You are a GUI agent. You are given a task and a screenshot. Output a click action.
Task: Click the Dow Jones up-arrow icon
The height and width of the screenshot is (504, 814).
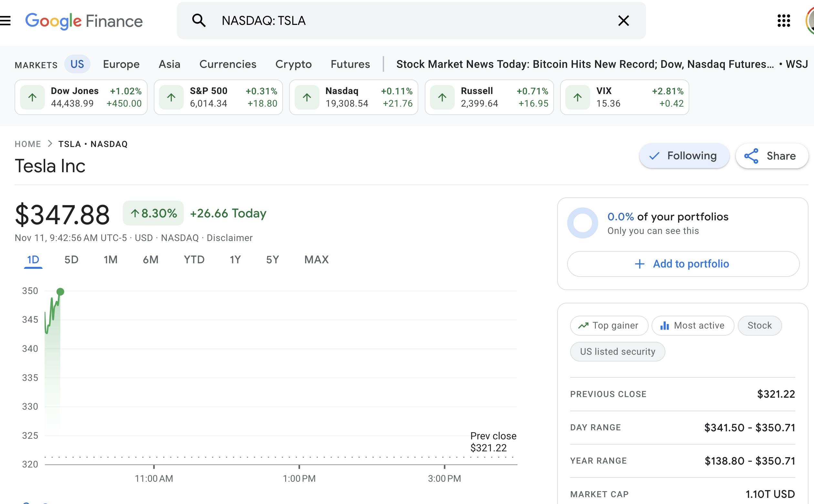coord(32,97)
